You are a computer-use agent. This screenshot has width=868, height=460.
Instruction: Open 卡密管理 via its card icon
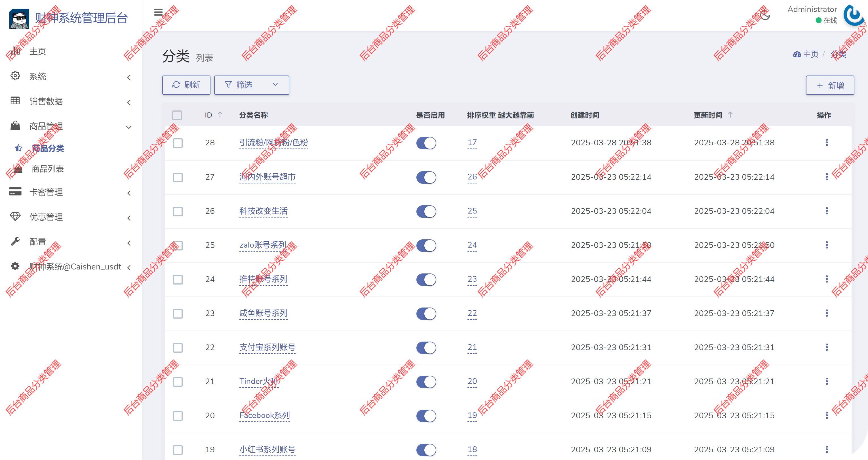(15, 192)
